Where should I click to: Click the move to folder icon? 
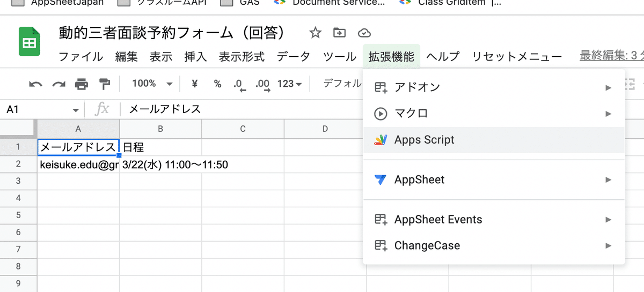click(x=339, y=33)
